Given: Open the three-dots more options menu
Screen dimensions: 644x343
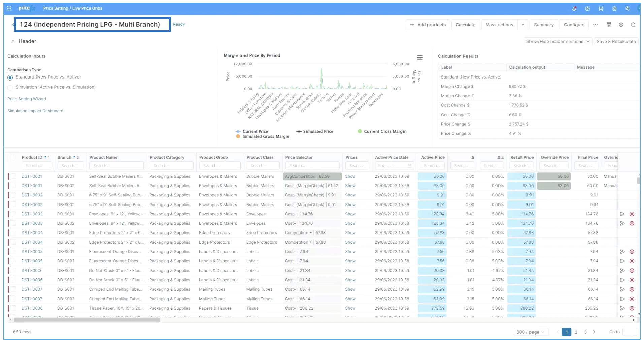Looking at the screenshot, I should [595, 25].
